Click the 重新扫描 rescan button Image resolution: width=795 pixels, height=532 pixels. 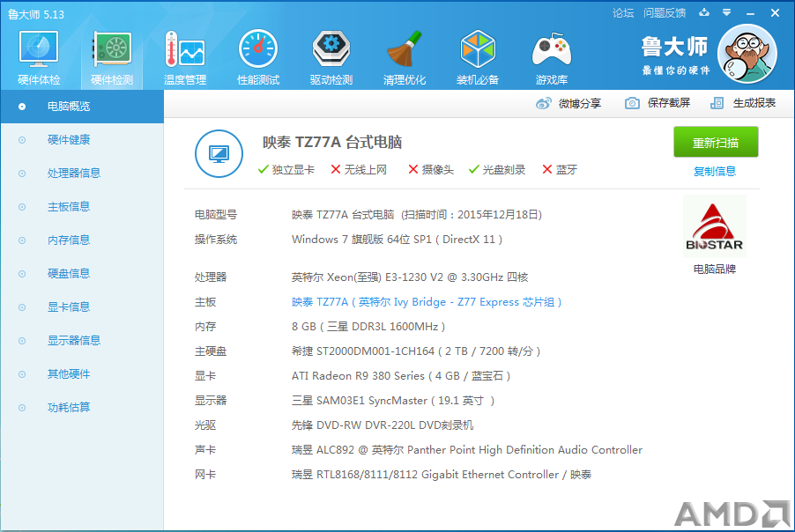716,143
